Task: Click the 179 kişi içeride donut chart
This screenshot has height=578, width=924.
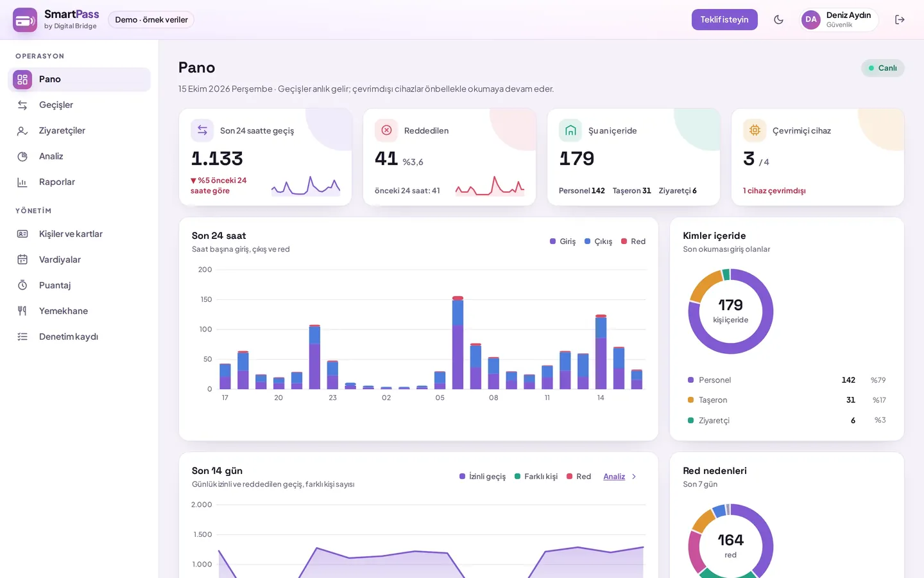Action: [731, 311]
